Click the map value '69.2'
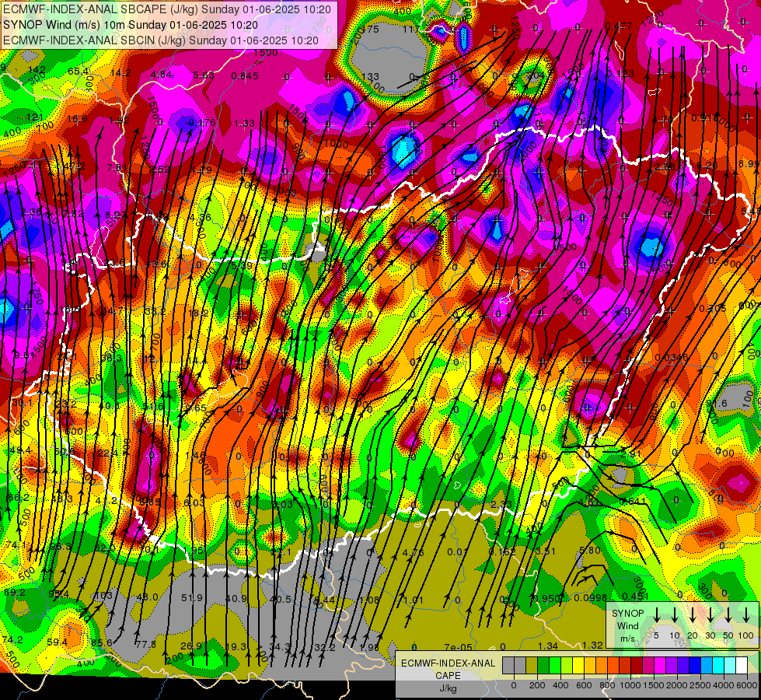The image size is (761, 700). click(15, 592)
